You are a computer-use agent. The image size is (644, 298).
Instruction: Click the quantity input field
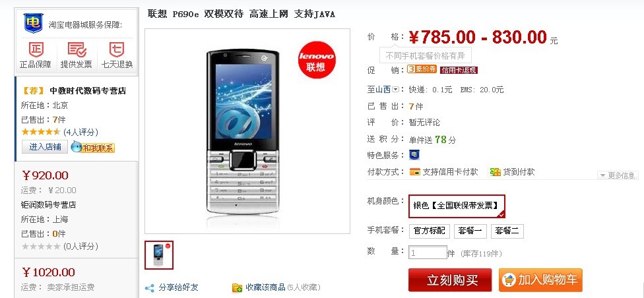[x=428, y=253]
